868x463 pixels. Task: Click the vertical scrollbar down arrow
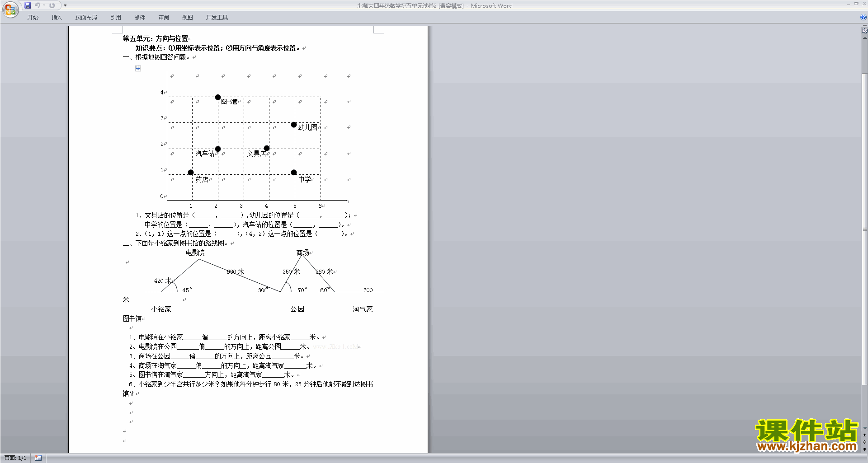pos(865,428)
